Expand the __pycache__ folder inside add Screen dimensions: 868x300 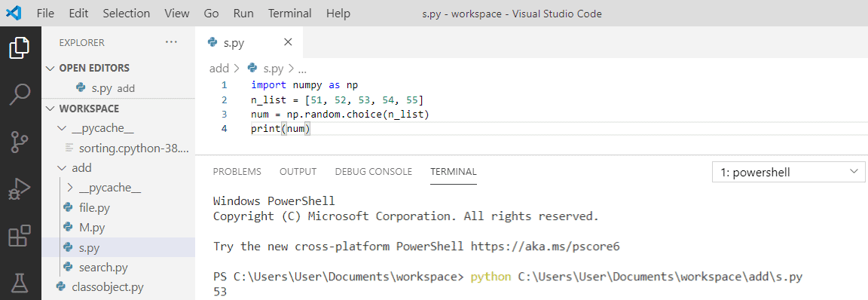pyautogui.click(x=70, y=188)
